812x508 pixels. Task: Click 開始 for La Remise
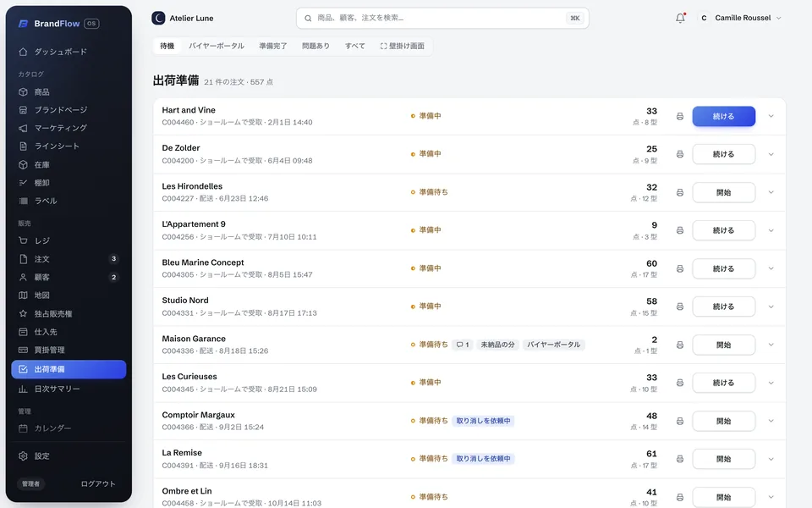pos(723,459)
